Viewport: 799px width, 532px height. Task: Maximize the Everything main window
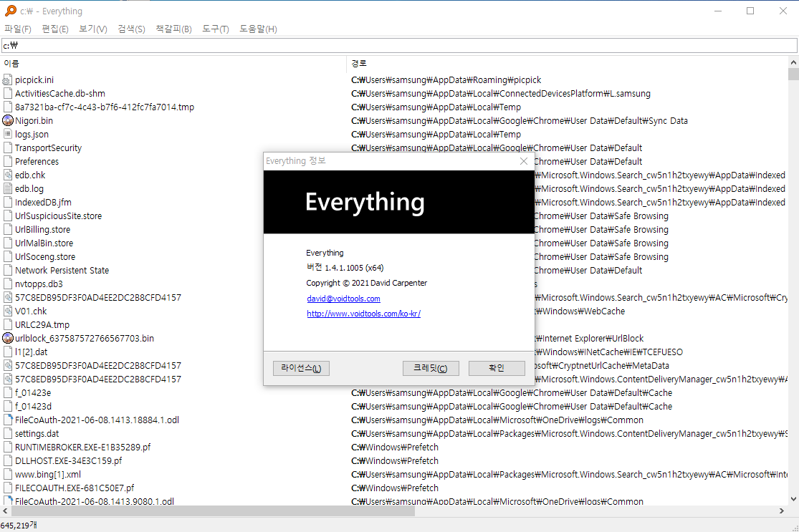point(750,11)
